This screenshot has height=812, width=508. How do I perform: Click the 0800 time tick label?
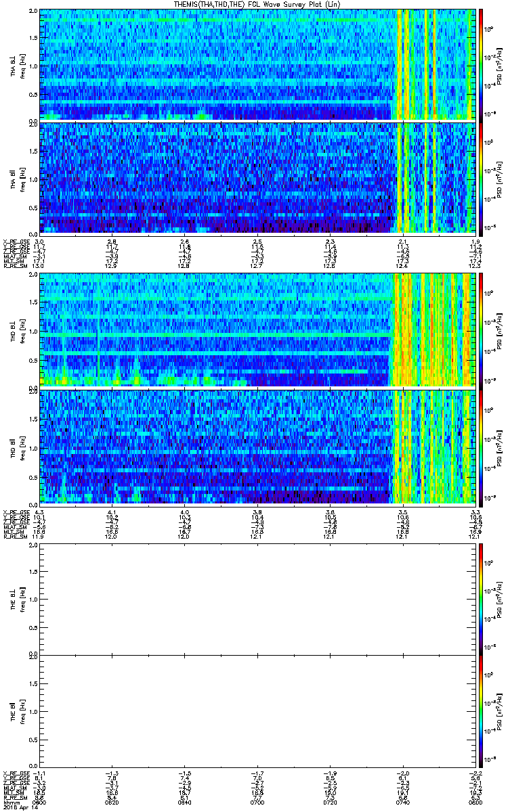pos(474,802)
